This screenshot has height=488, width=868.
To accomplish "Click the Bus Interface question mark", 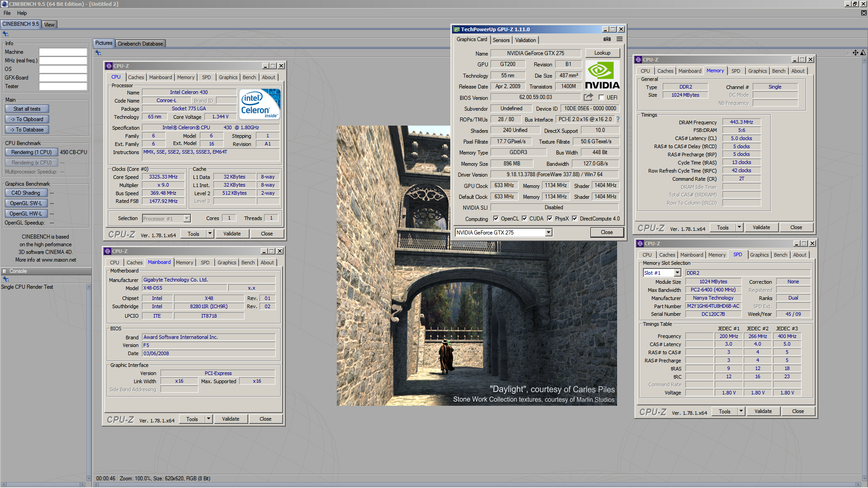I will click(618, 119).
